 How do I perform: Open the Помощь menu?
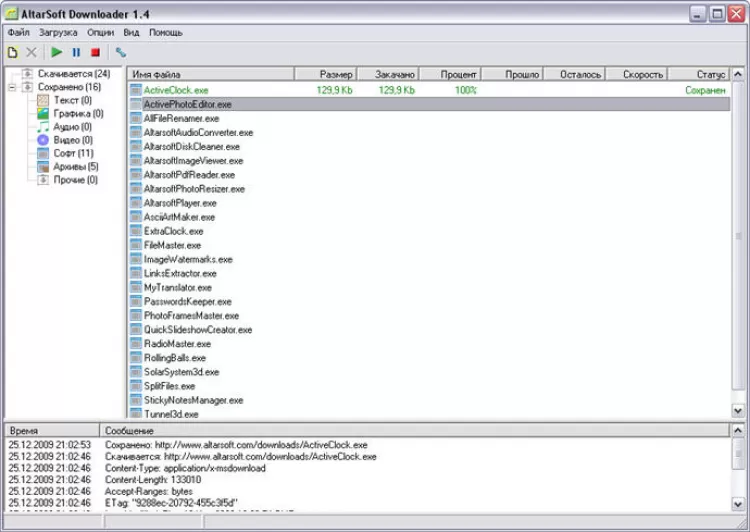pyautogui.click(x=165, y=33)
